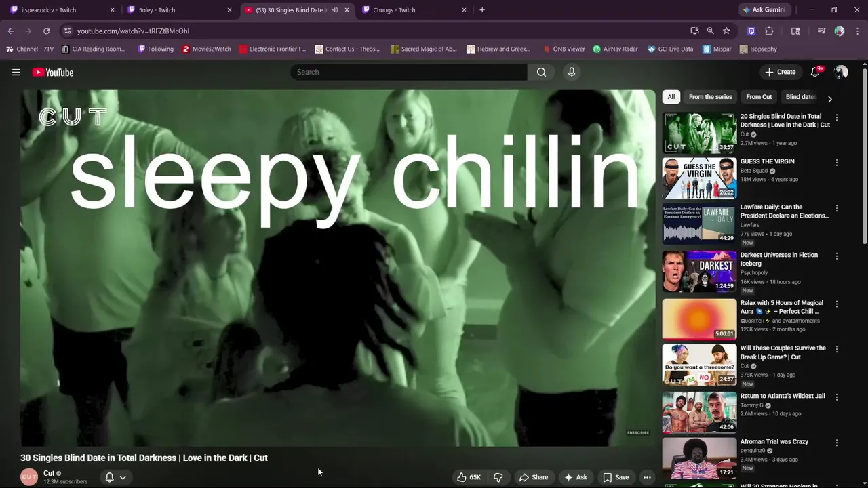The image size is (868, 488).
Task: Open more actions under the video
Action: click(x=647, y=477)
